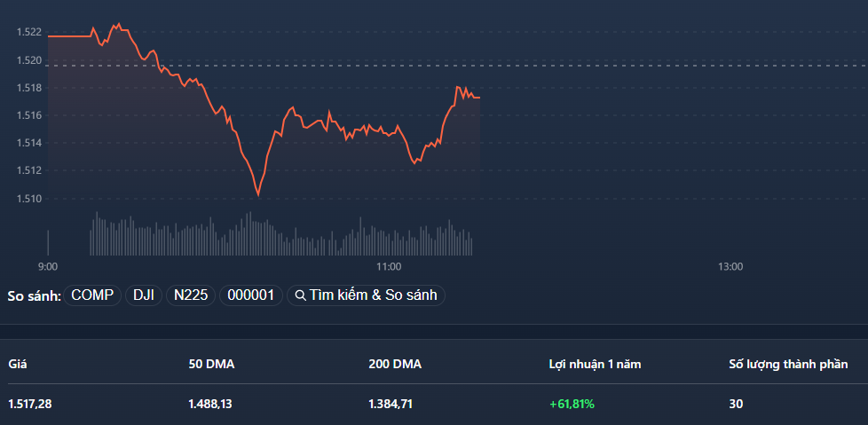Click the green +61,81% return value
The height and width of the screenshot is (425, 868).
tap(572, 404)
